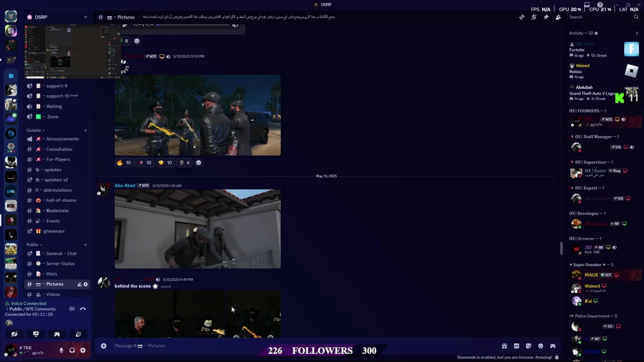Screen dimensions: 644x362
Task: Toggle camera in voice panel
Action: point(14,334)
